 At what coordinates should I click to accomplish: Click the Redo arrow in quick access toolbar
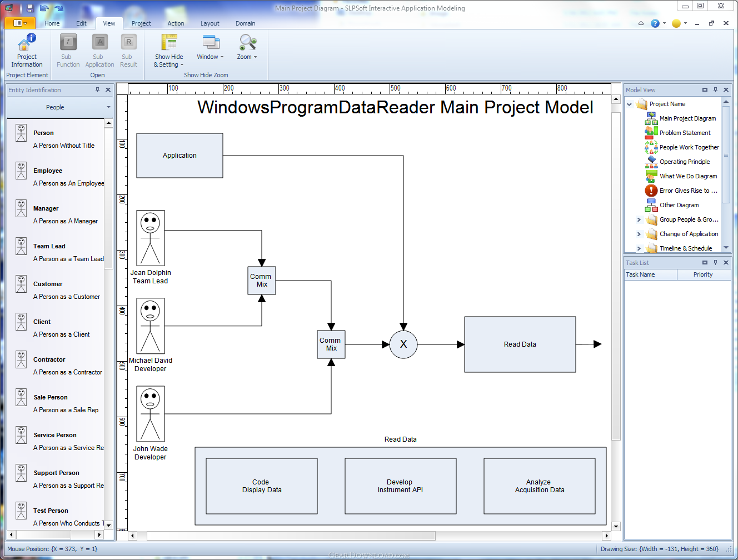[59, 8]
